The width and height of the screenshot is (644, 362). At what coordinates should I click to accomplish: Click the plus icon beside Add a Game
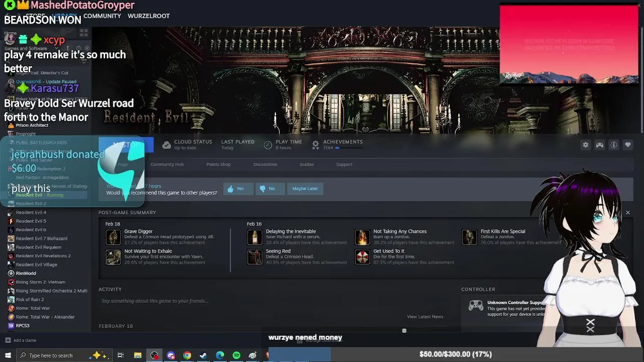[8, 340]
